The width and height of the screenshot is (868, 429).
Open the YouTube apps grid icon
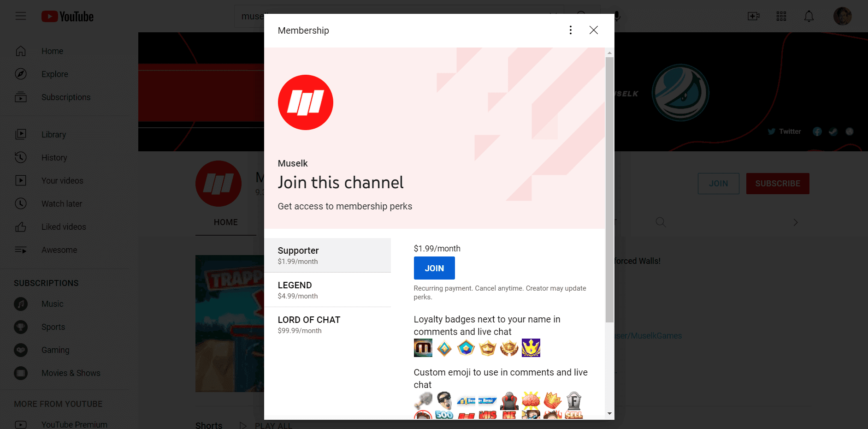(781, 16)
